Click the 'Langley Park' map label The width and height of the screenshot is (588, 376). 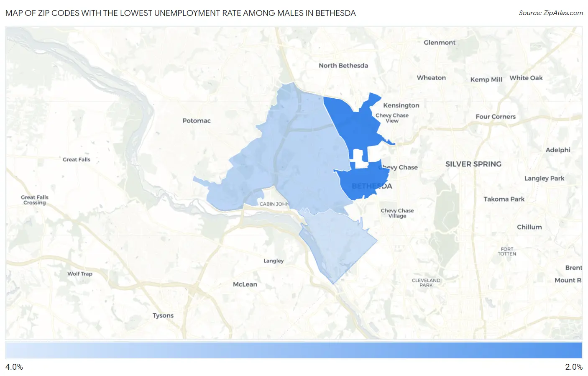click(545, 178)
